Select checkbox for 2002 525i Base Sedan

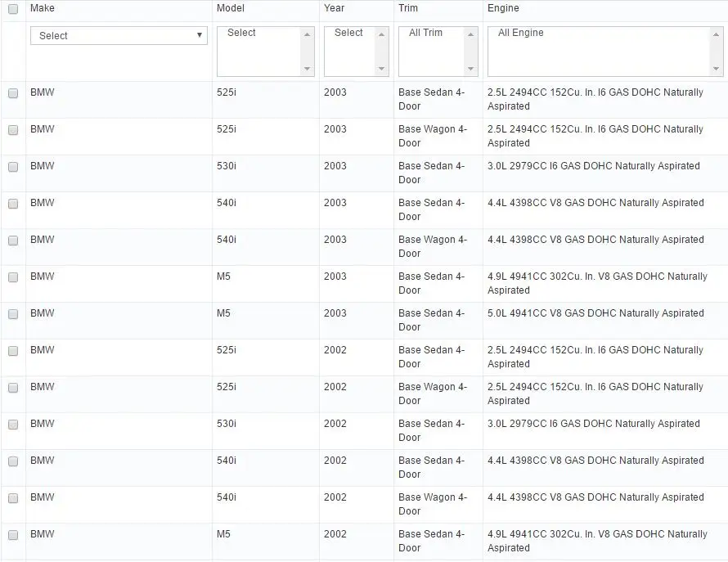tap(13, 351)
